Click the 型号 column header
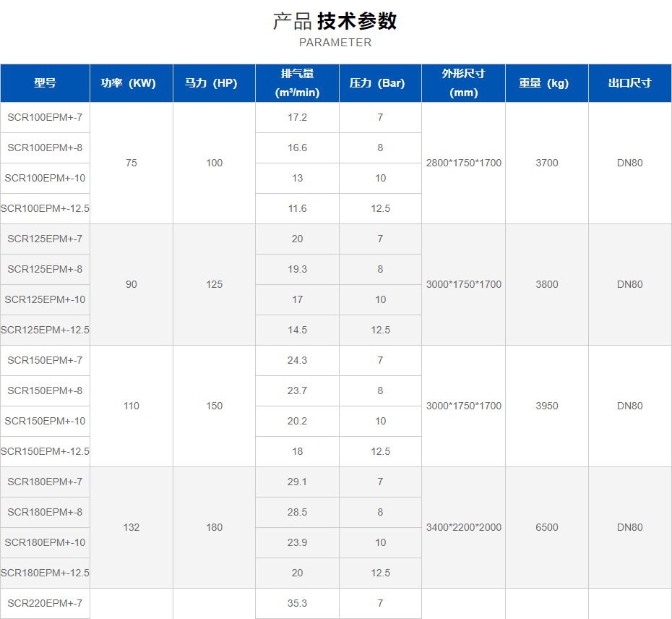Image resolution: width=672 pixels, height=619 pixels. (x=45, y=83)
